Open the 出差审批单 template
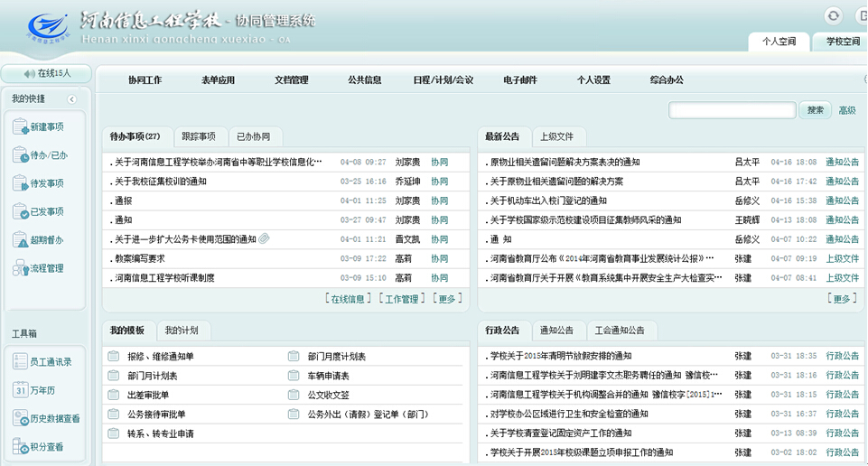Screen dimensions: 868x466 pos(148,395)
